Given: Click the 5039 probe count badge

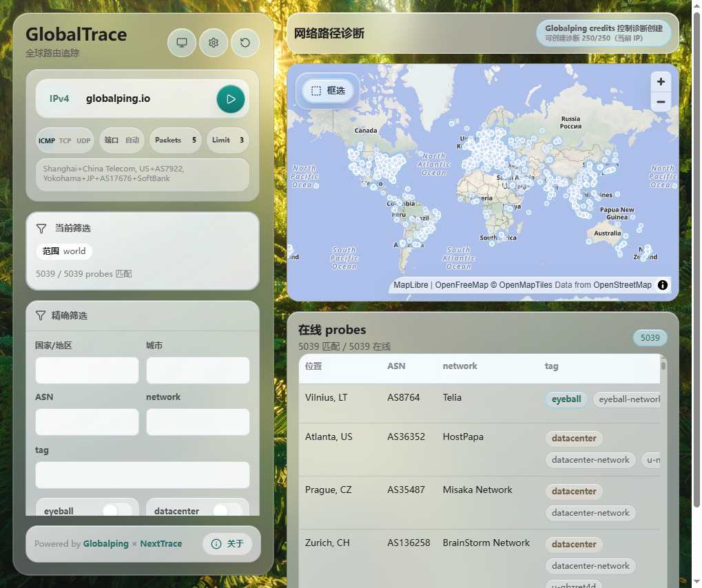Looking at the screenshot, I should (650, 338).
